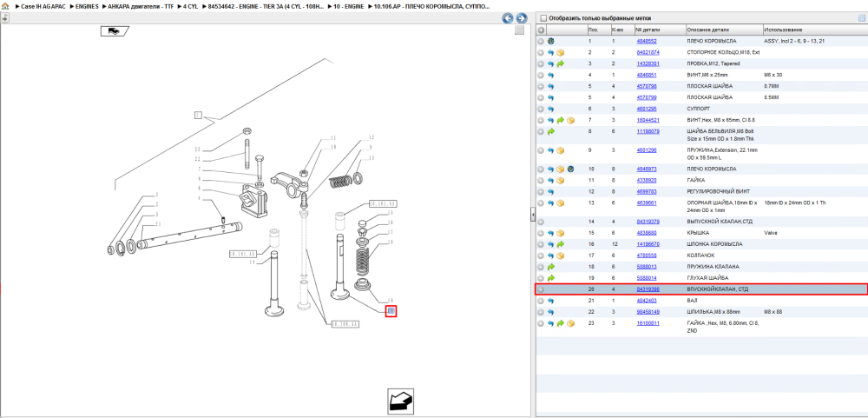Open the column settings icon in the parts panel
Screen dimensions: 868x418
[x=861, y=18]
